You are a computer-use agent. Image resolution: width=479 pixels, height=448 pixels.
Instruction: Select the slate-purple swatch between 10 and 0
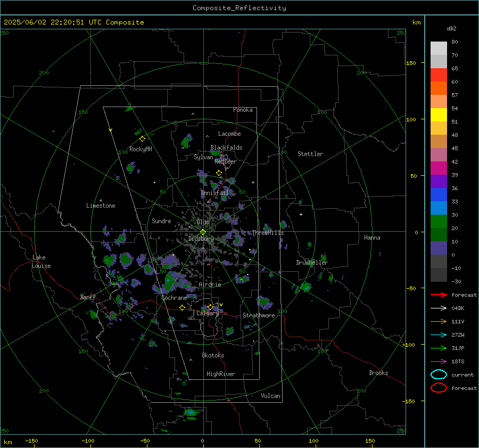pyautogui.click(x=439, y=248)
